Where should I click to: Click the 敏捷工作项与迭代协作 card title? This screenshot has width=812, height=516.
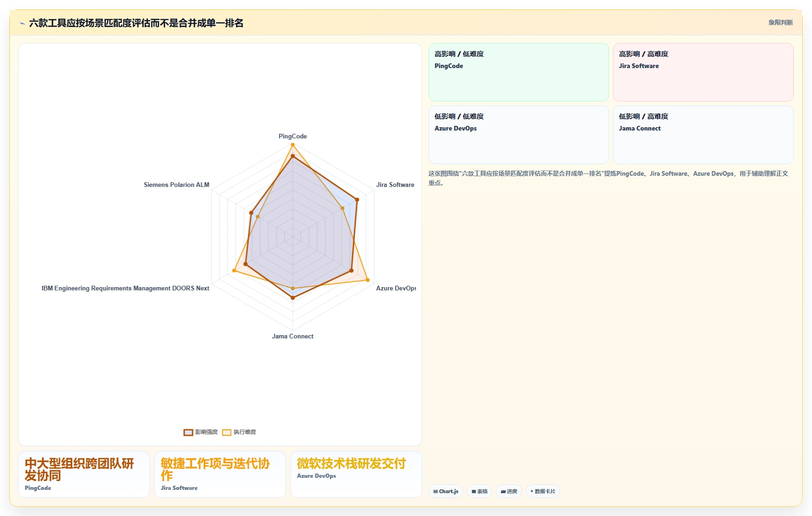click(215, 469)
